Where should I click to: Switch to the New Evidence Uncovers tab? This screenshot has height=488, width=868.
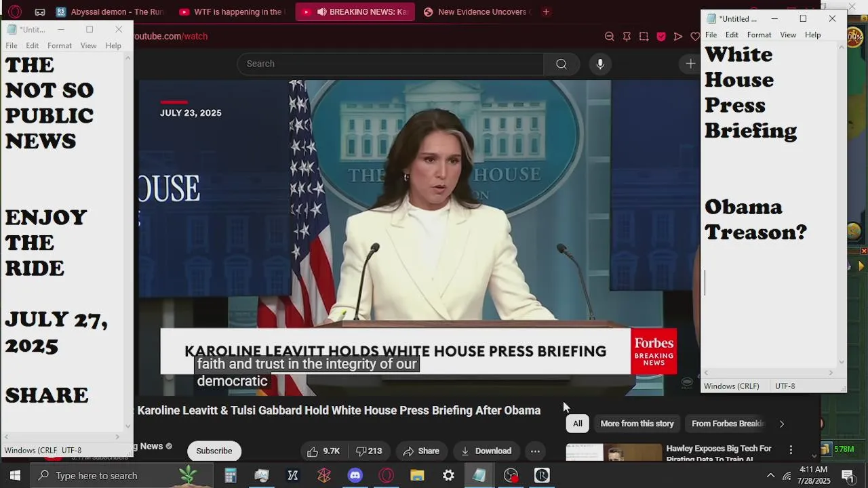(476, 12)
